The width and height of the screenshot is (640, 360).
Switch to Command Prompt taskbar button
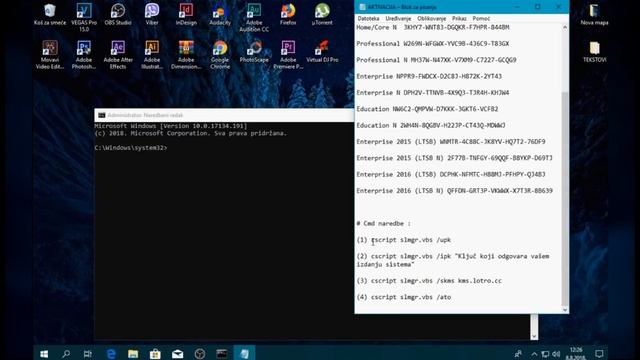click(222, 353)
